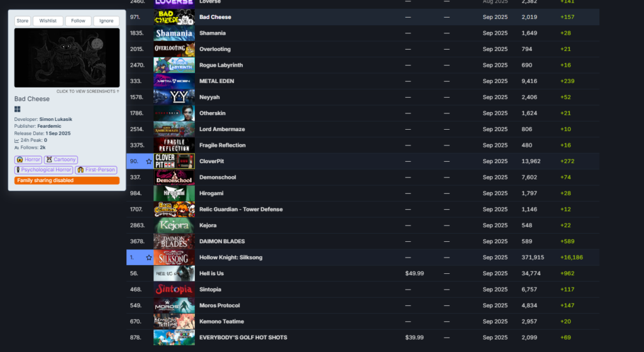Open Shamania capsule image
Screen dimensions: 644x352
coord(174,33)
